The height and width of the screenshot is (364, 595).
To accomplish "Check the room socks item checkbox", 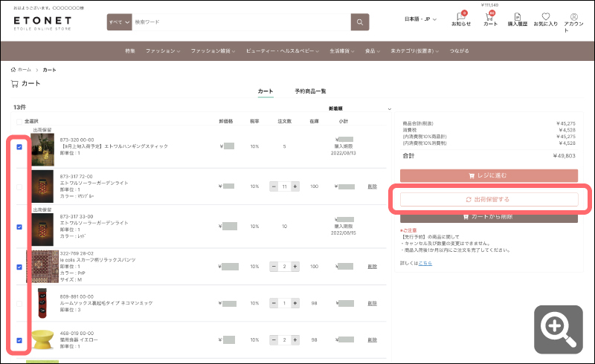I will pyautogui.click(x=19, y=304).
